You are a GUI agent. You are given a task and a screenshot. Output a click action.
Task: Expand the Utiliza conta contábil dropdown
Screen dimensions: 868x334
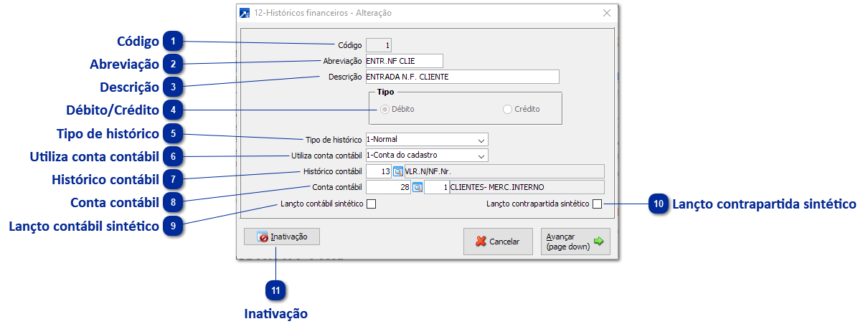tap(481, 155)
